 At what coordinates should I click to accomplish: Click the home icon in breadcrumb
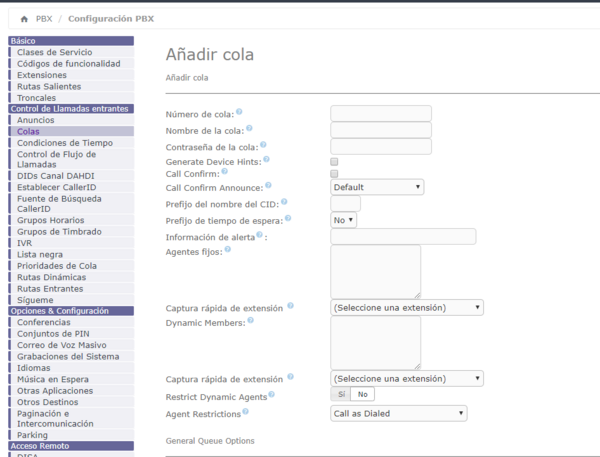click(24, 18)
